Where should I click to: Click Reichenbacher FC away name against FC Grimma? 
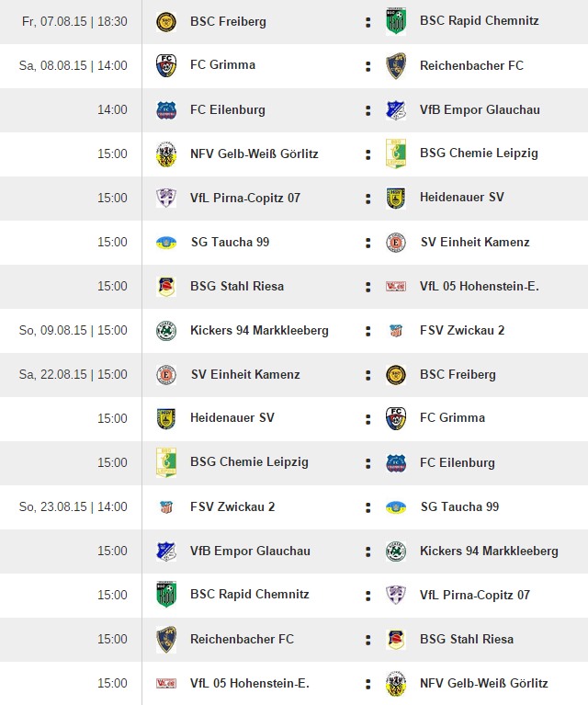click(471, 65)
